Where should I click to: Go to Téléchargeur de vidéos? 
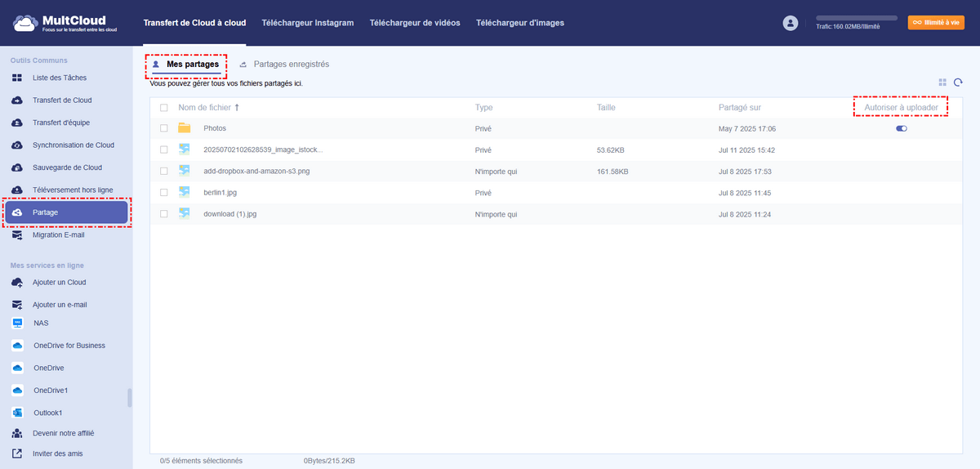point(414,23)
